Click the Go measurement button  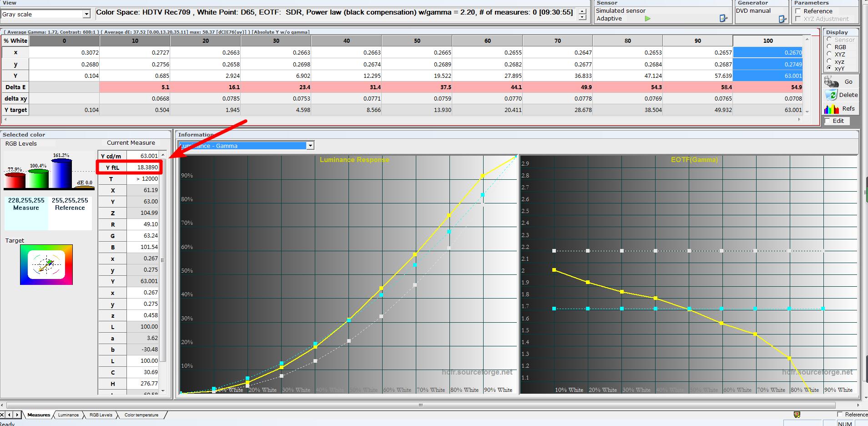point(841,82)
